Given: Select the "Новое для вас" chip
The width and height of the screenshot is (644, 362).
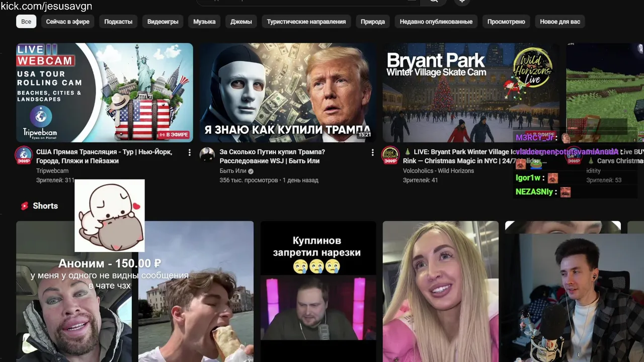Looking at the screenshot, I should pyautogui.click(x=560, y=22).
